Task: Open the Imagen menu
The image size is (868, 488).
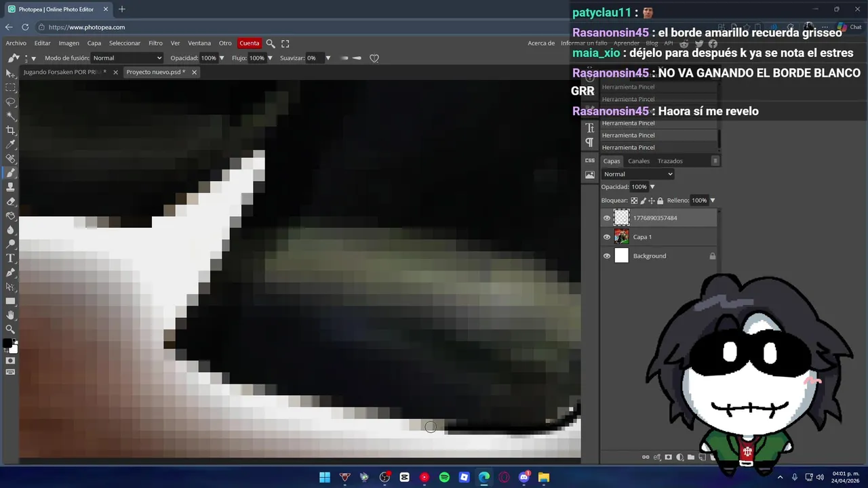Action: (68, 43)
